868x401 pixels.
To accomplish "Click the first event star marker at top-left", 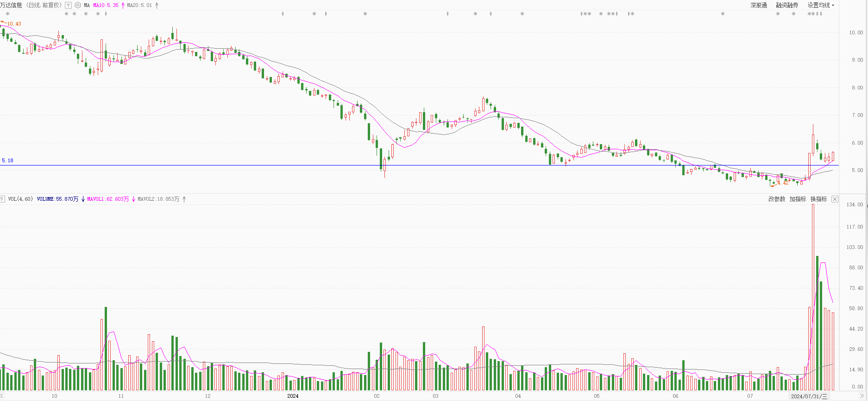I will tap(7, 14).
